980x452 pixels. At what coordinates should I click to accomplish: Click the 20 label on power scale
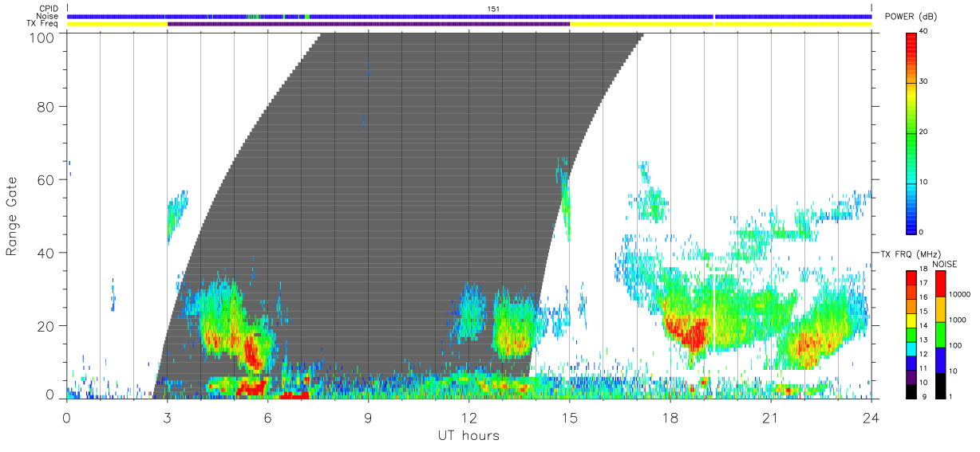click(923, 132)
